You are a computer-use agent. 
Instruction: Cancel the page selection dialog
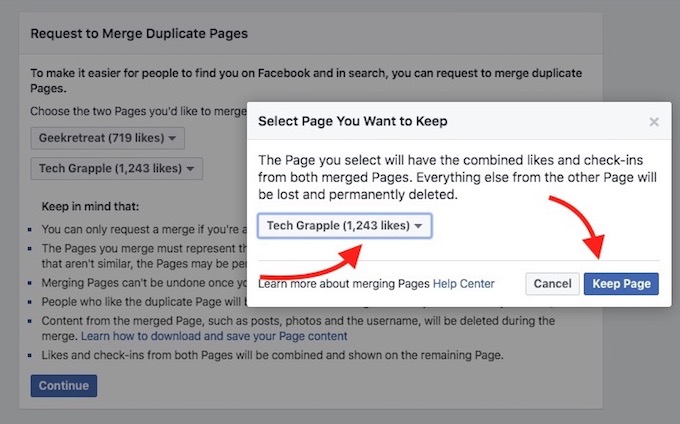(x=552, y=284)
